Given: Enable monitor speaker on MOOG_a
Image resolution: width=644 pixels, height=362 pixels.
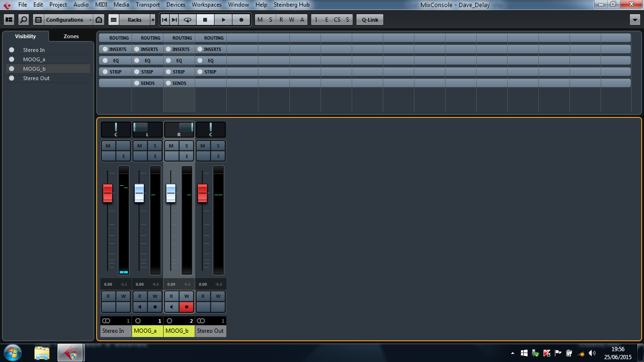Looking at the screenshot, I should 140,307.
